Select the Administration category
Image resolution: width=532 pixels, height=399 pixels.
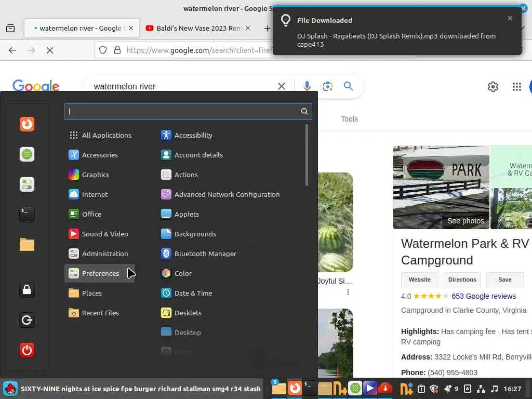point(100,254)
